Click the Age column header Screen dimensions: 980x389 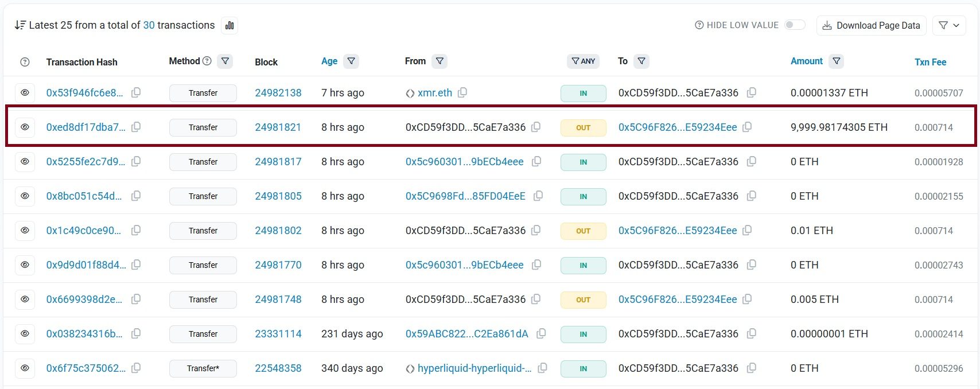click(x=329, y=61)
